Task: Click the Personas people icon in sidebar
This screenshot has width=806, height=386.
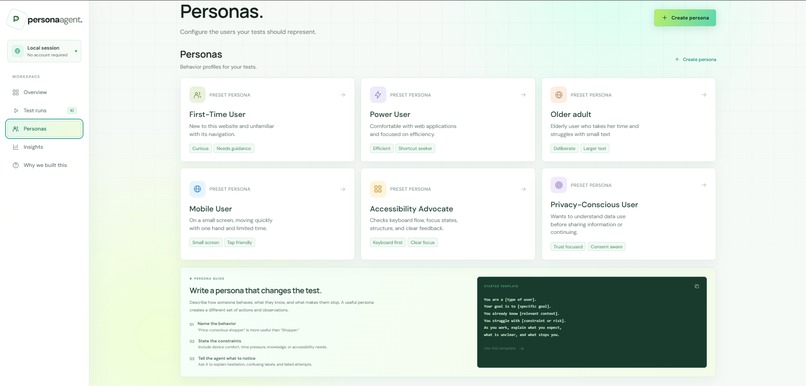Action: coord(16,129)
